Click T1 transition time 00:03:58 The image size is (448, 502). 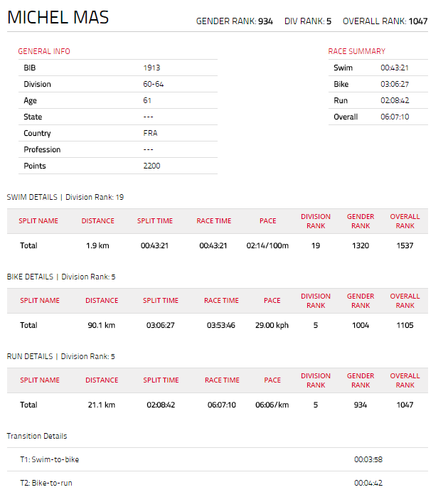[368, 459]
